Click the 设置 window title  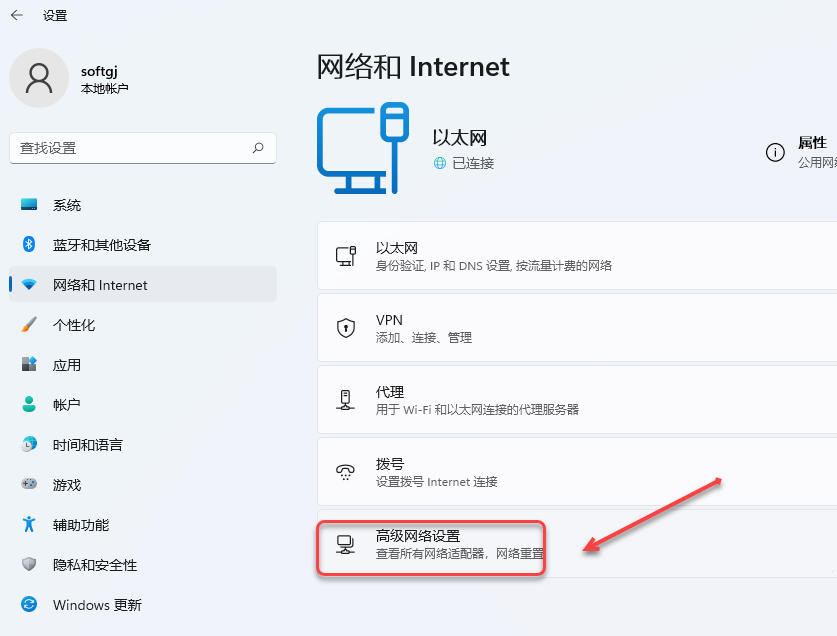55,15
